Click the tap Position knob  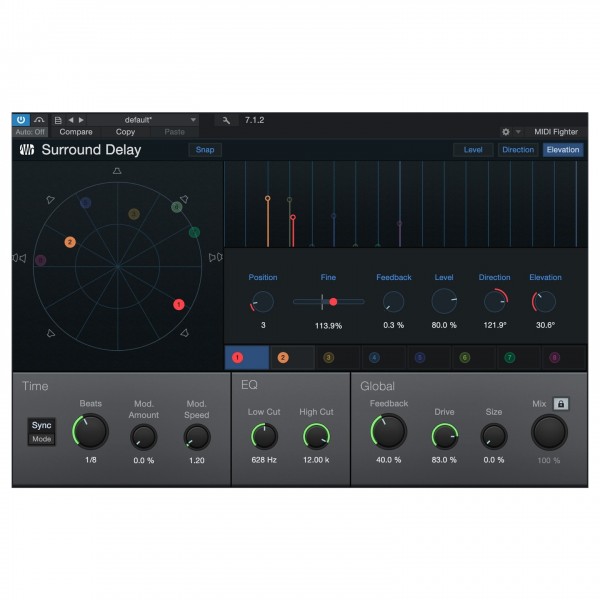click(x=263, y=302)
